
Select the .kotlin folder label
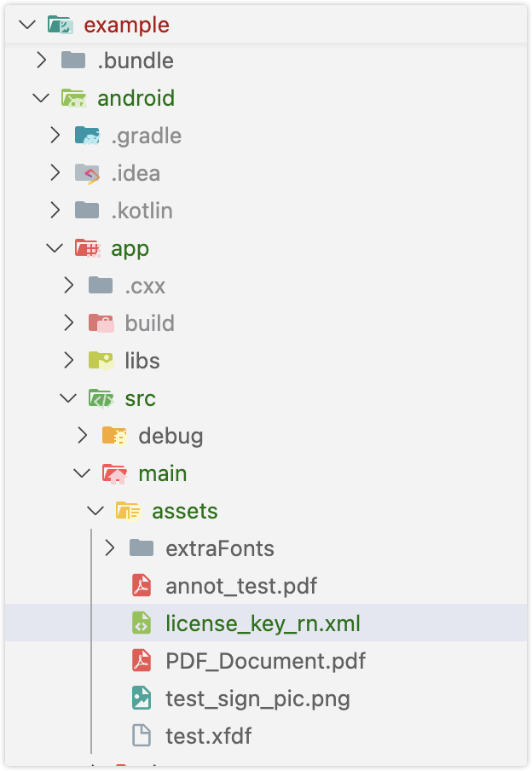pos(142,211)
